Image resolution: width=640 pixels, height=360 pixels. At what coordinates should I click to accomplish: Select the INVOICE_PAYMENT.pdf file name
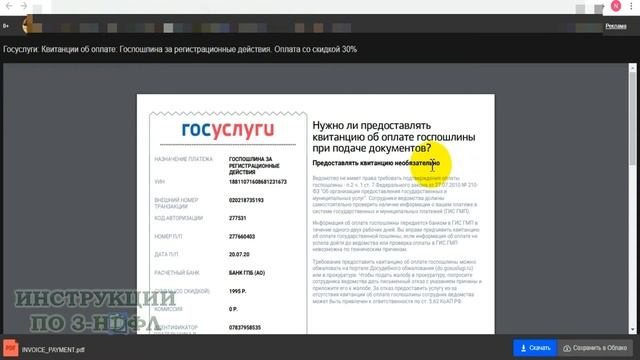(53, 350)
